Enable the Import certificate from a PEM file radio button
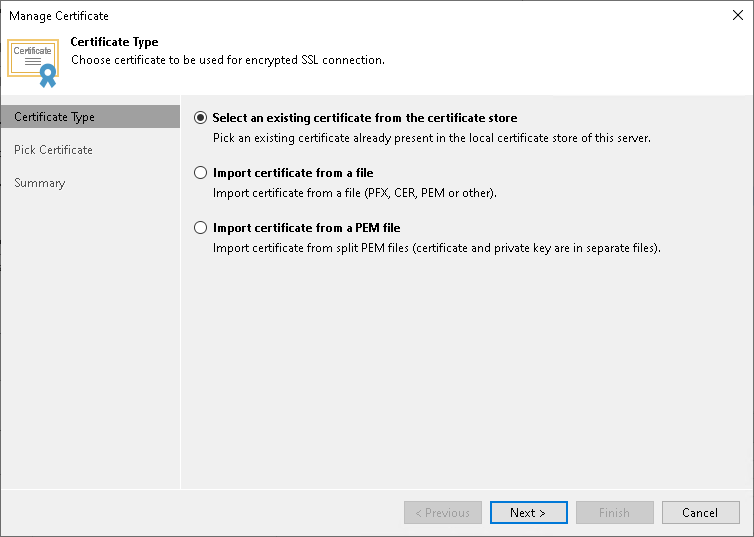 pyautogui.click(x=201, y=228)
